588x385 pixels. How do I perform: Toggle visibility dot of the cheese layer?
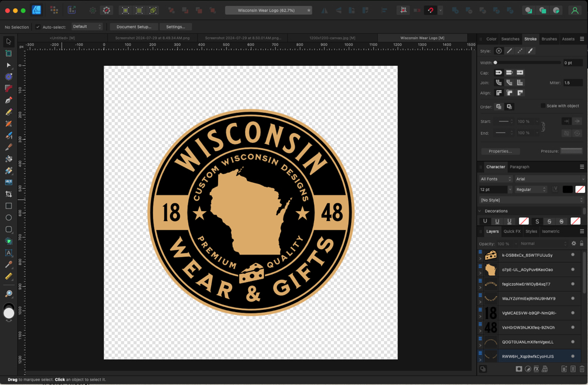[x=573, y=255]
